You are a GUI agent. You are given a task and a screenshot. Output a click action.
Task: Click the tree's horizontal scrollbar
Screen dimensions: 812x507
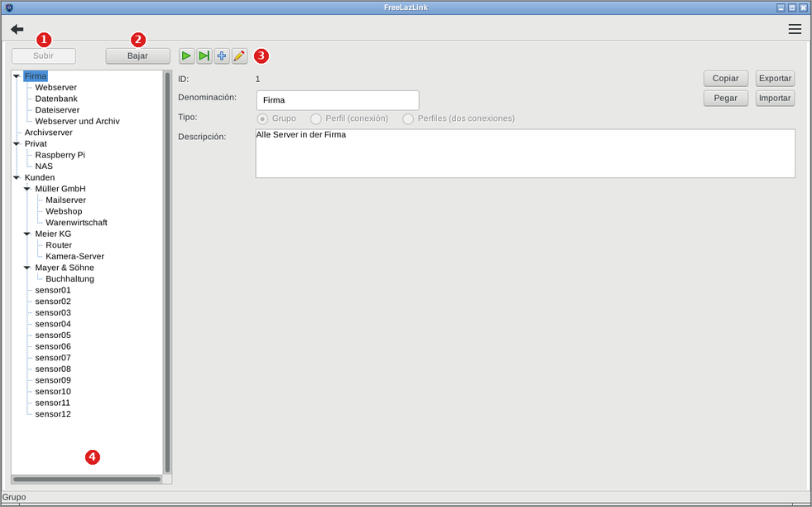point(87,480)
